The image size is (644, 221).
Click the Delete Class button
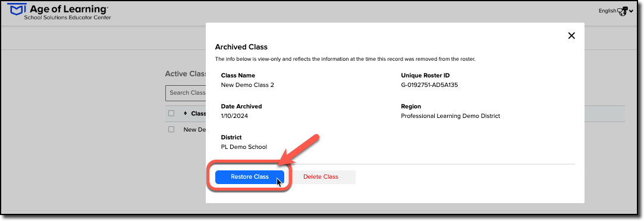coord(321,177)
